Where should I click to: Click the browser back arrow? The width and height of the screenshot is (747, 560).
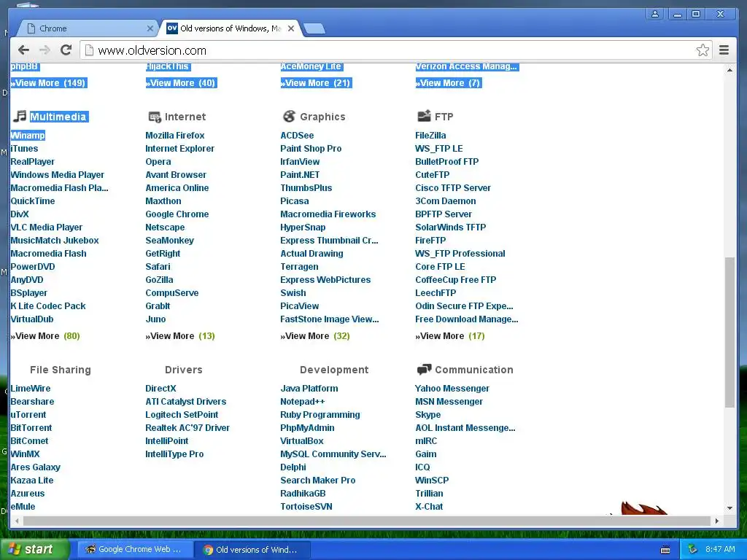tap(23, 50)
